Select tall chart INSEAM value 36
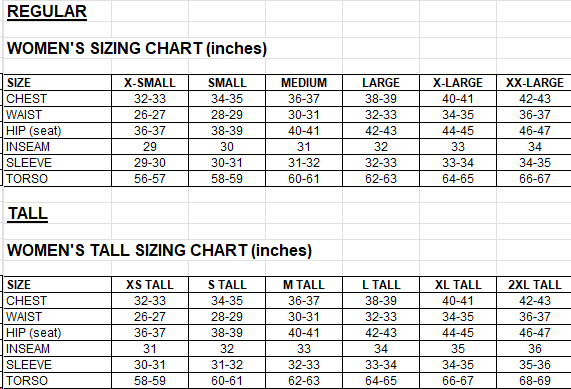 point(535,349)
